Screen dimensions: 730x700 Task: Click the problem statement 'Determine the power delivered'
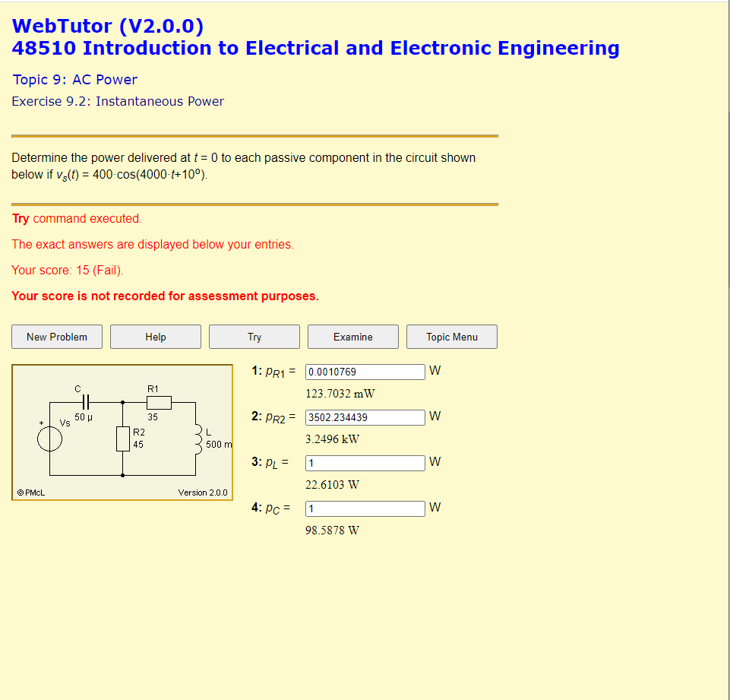244,166
